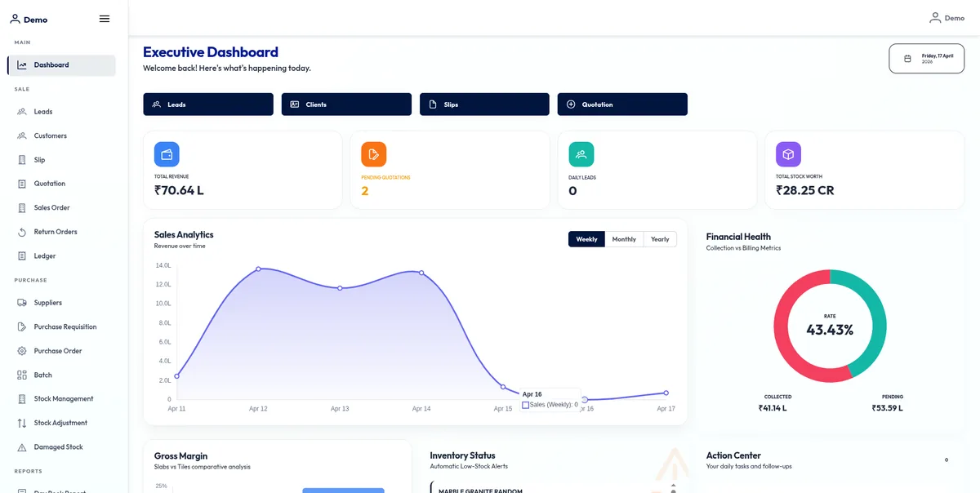Click the Inventory Status heading

(463, 455)
